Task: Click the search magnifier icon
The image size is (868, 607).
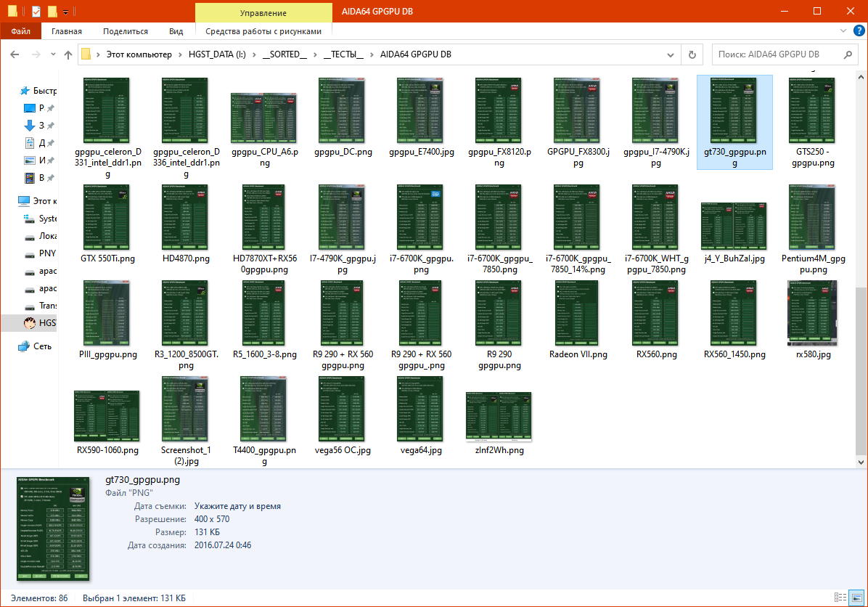Action: 848,54
